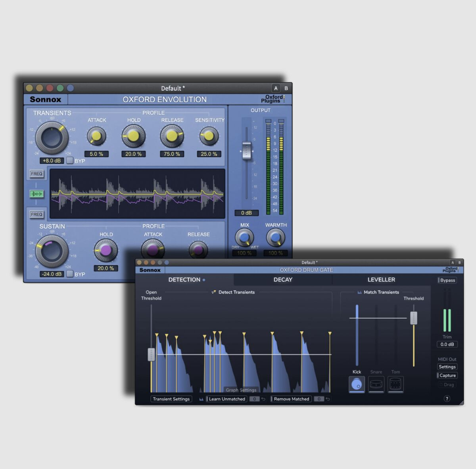Select the Kick drum icon
The height and width of the screenshot is (469, 476).
tap(357, 384)
